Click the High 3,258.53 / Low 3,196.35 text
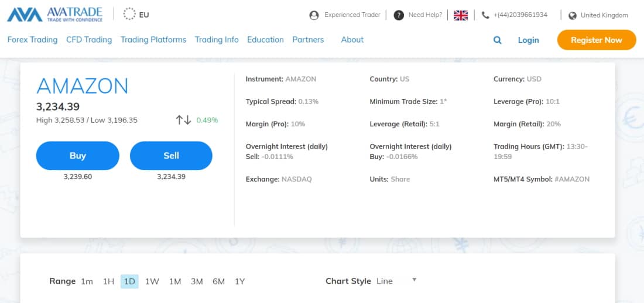The image size is (644, 303). 87,120
